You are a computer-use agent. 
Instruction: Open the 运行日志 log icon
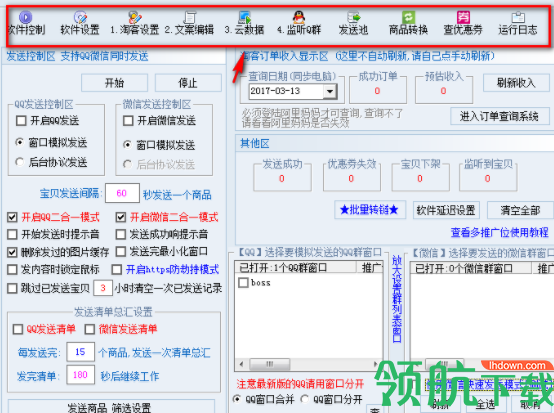pos(518,17)
